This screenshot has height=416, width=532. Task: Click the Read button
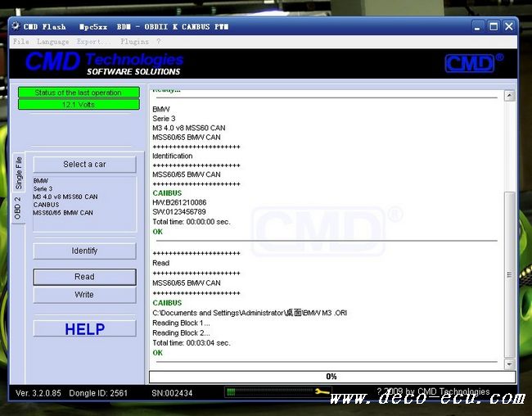click(x=84, y=277)
